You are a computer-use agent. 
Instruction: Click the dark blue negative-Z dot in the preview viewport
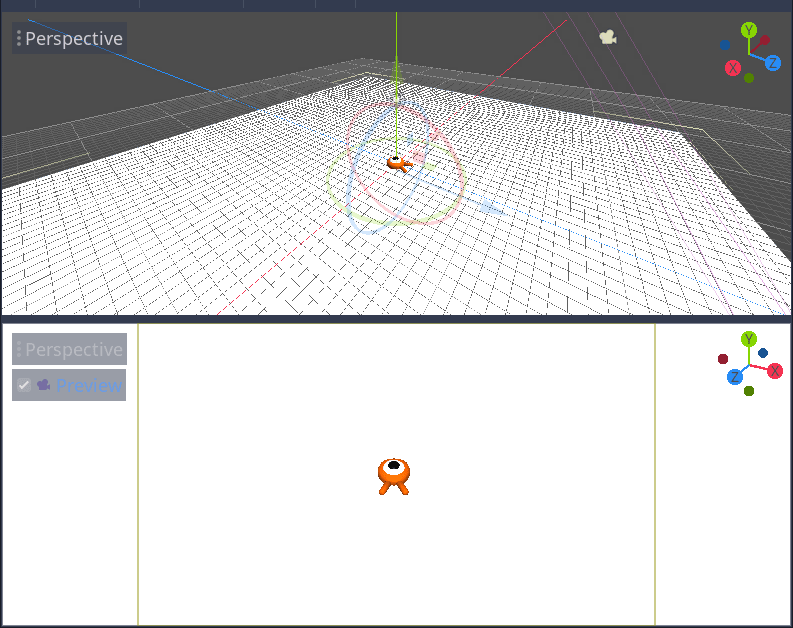point(763,353)
